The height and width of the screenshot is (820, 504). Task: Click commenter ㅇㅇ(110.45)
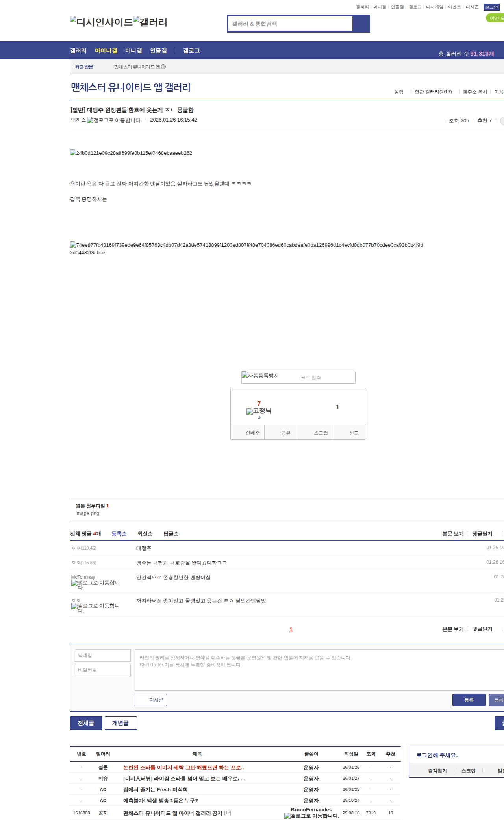pyautogui.click(x=84, y=548)
